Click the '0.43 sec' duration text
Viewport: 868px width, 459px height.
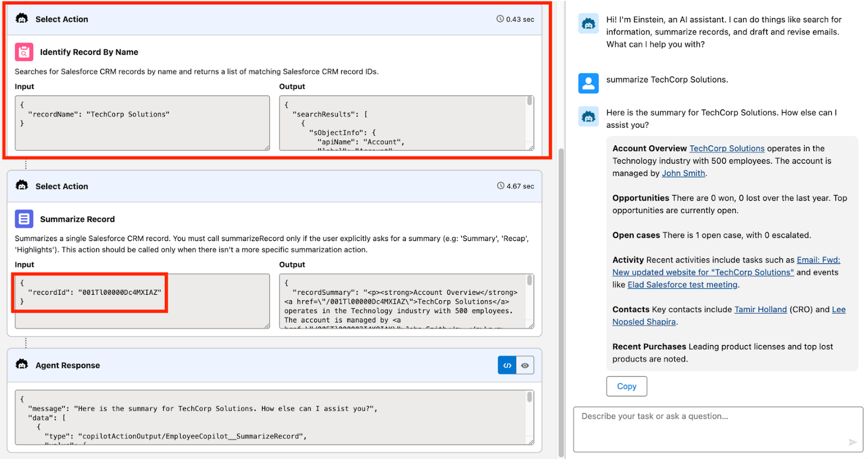[x=520, y=19]
